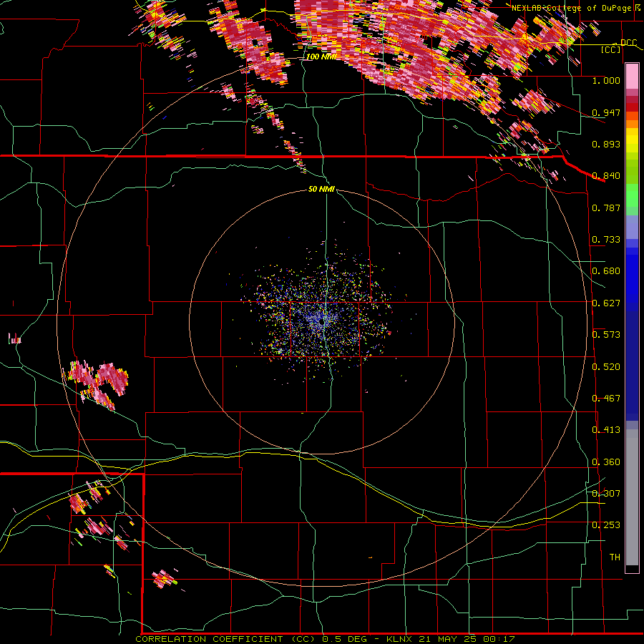Click the 0.520 color scale value
This screenshot has width=644, height=644.
606,367
